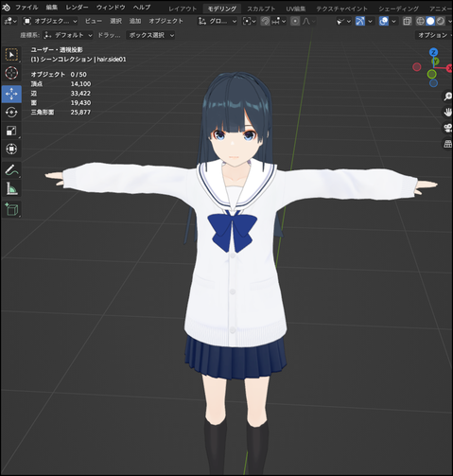This screenshot has height=476, width=453.
Task: Click the zoom magnifier icon in the viewport
Action: tap(447, 97)
